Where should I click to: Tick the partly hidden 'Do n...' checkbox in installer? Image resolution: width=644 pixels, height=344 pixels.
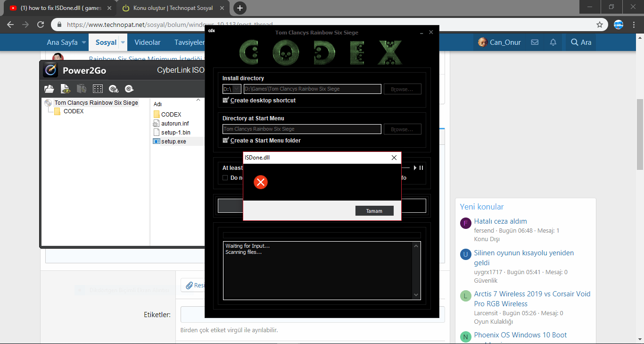(x=225, y=178)
